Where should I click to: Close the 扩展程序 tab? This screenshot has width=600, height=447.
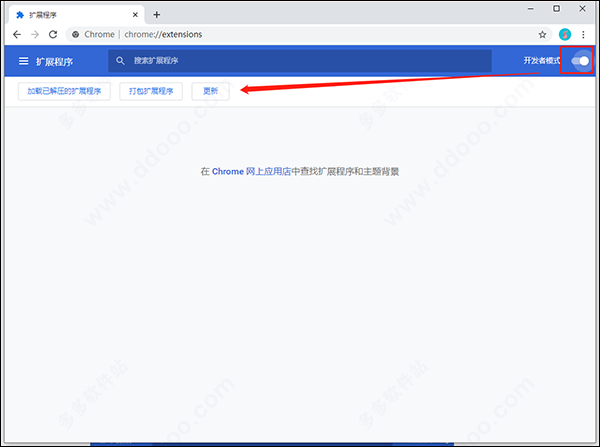tap(135, 15)
